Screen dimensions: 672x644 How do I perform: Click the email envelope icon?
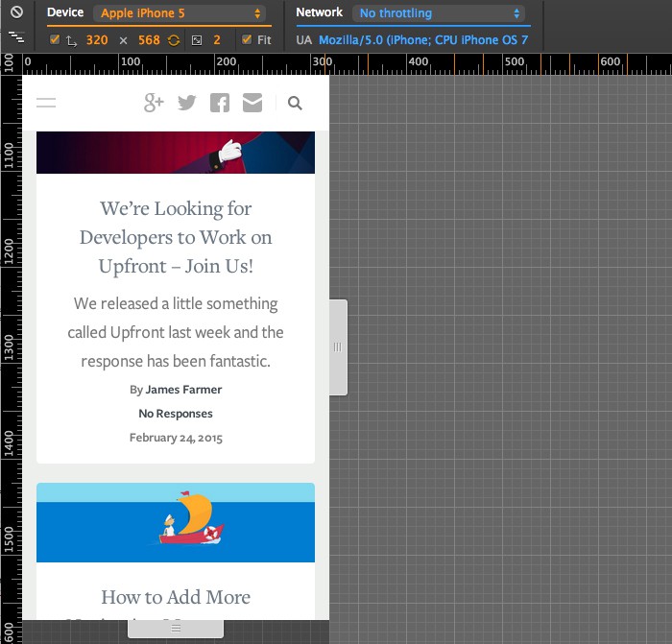252,103
